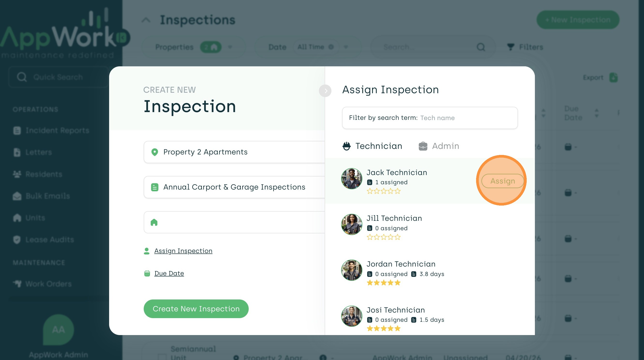This screenshot has width=644, height=360.
Task: Click the location pin icon in property field
Action: 155,152
